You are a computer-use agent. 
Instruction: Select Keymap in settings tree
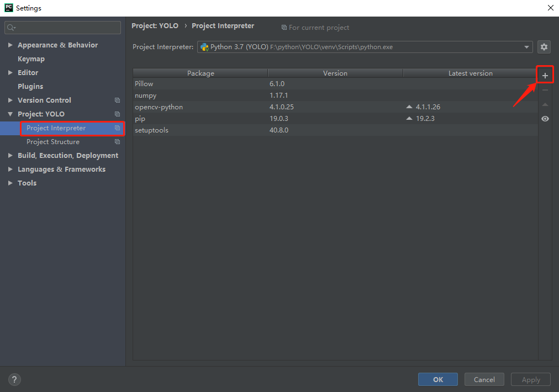pyautogui.click(x=31, y=59)
